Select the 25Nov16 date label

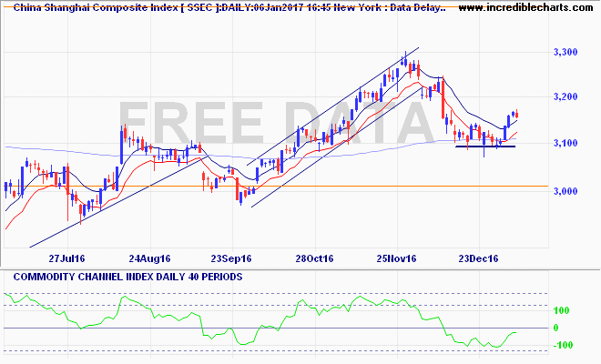point(396,258)
